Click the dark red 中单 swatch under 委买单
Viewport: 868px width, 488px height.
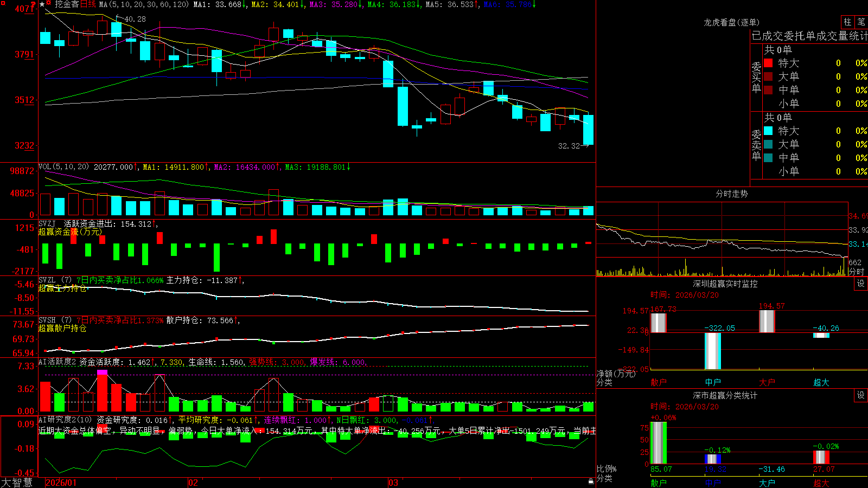point(768,90)
